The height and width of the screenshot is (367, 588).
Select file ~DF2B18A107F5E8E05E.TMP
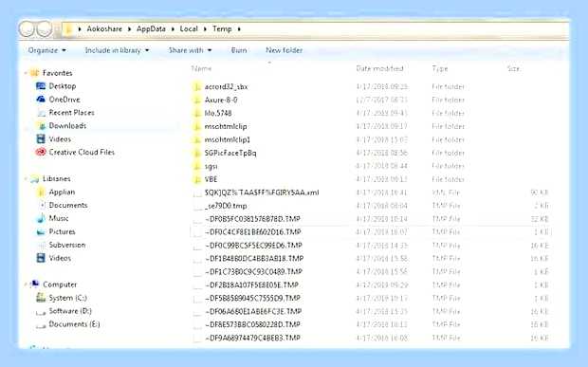[x=251, y=285]
